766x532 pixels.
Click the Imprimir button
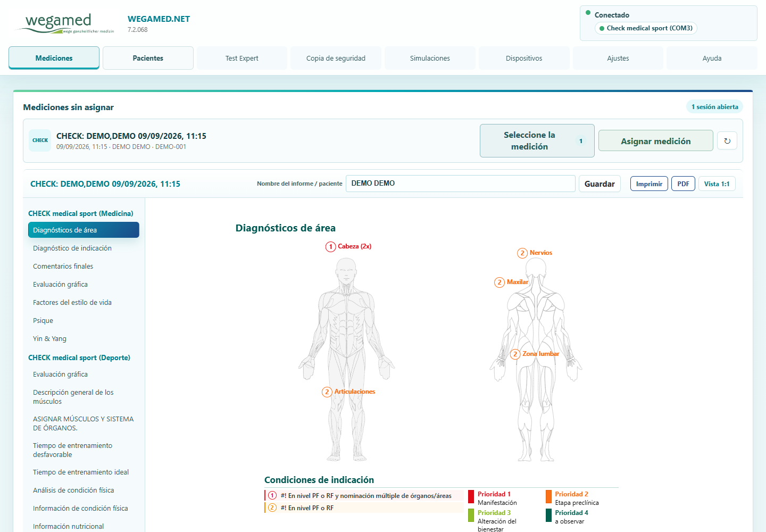pyautogui.click(x=649, y=184)
